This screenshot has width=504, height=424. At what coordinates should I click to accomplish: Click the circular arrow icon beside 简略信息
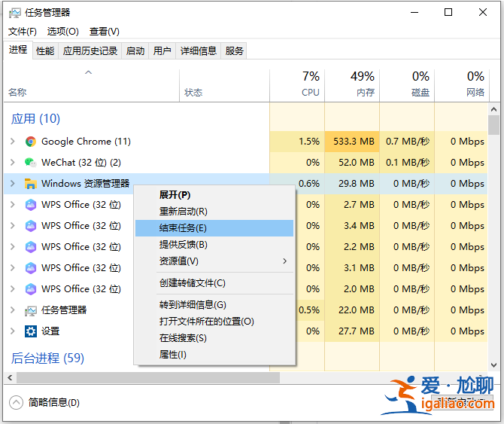[16, 402]
